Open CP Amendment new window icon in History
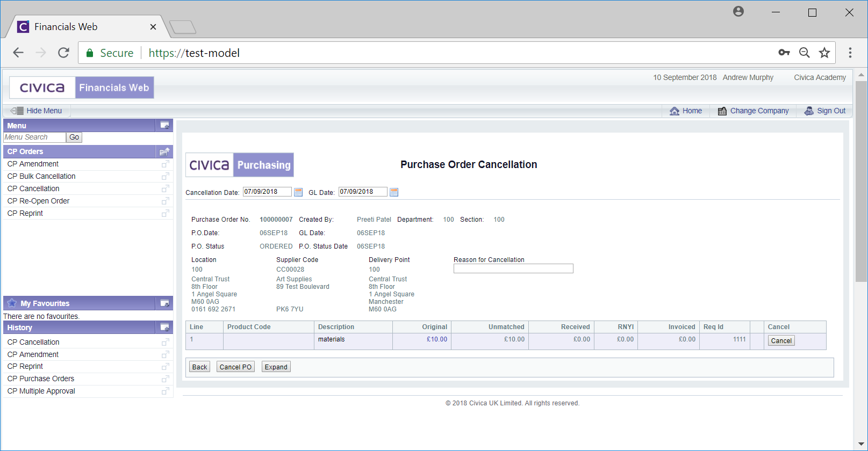This screenshot has height=451, width=868. pyautogui.click(x=166, y=354)
